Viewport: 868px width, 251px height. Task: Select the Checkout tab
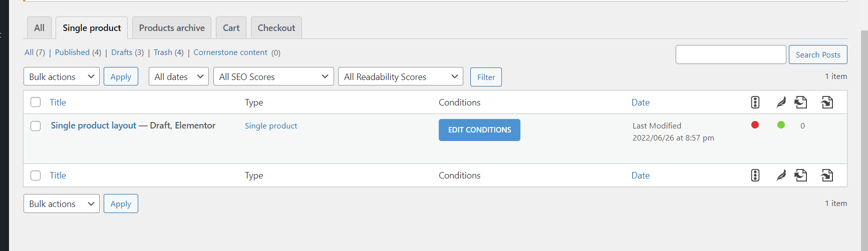click(276, 28)
